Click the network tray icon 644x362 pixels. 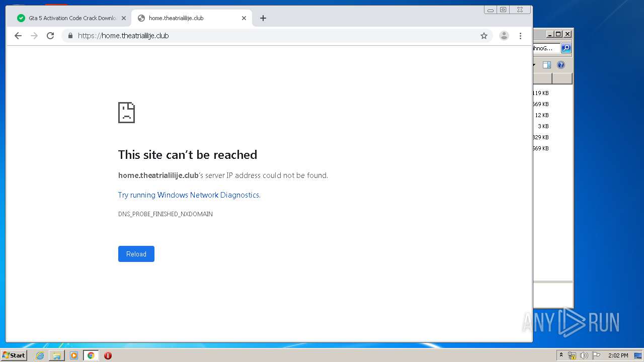click(x=572, y=355)
